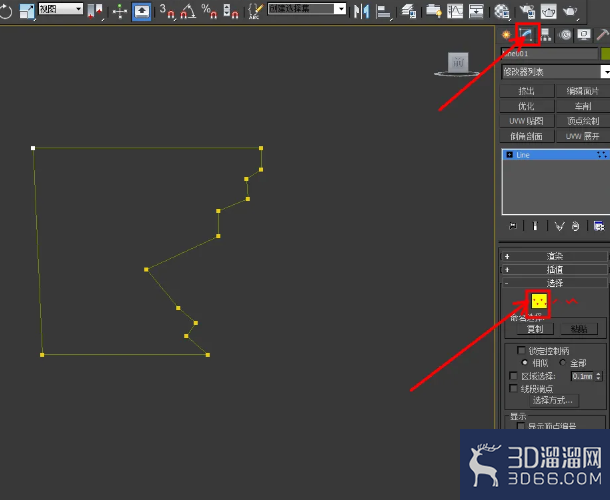
Task: Click the UVW 贴图 modifier button
Action: pyautogui.click(x=527, y=121)
